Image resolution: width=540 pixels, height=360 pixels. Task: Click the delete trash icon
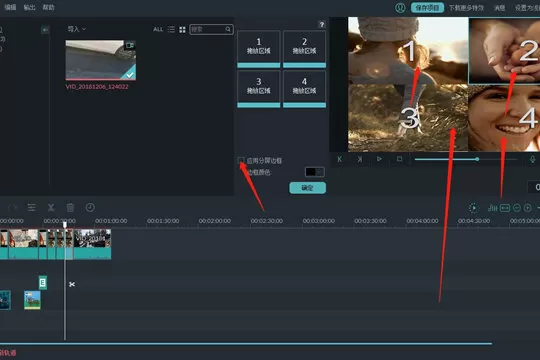click(x=70, y=207)
